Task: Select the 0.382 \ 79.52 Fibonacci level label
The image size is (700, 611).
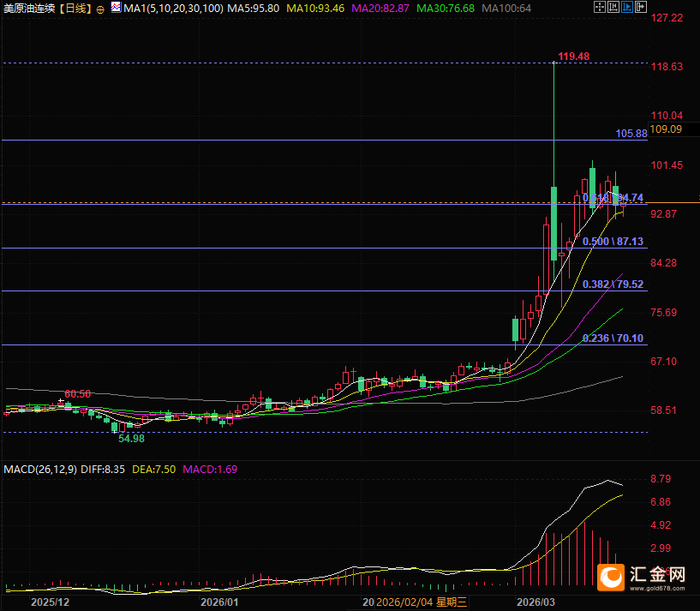Action: click(x=613, y=285)
